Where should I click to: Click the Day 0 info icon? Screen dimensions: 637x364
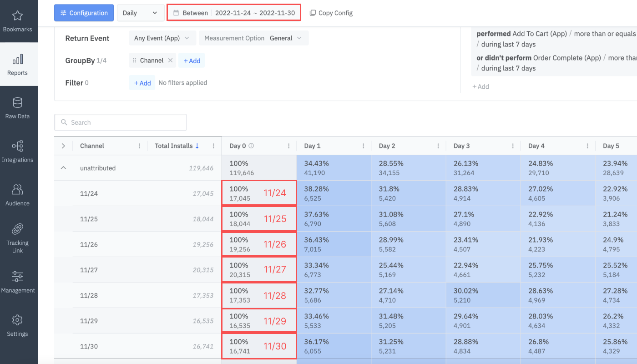[251, 146]
